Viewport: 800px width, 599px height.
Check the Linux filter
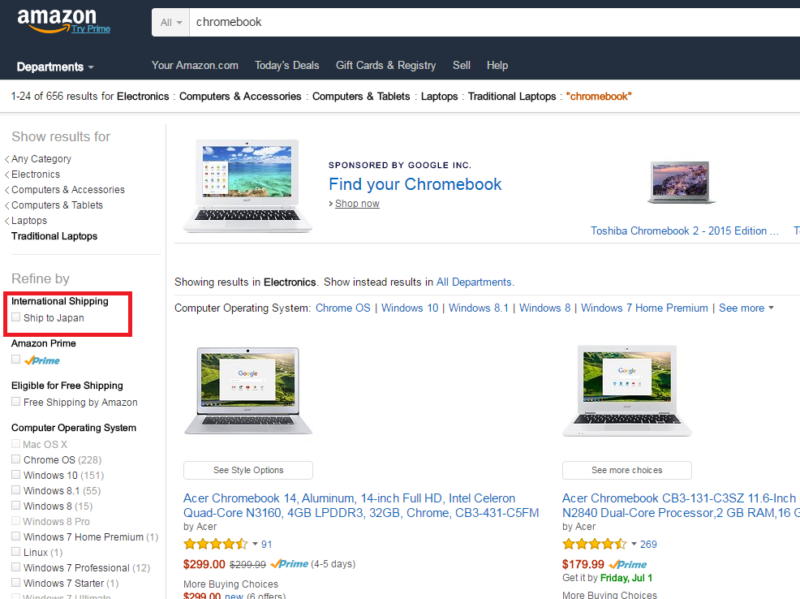click(x=16, y=552)
